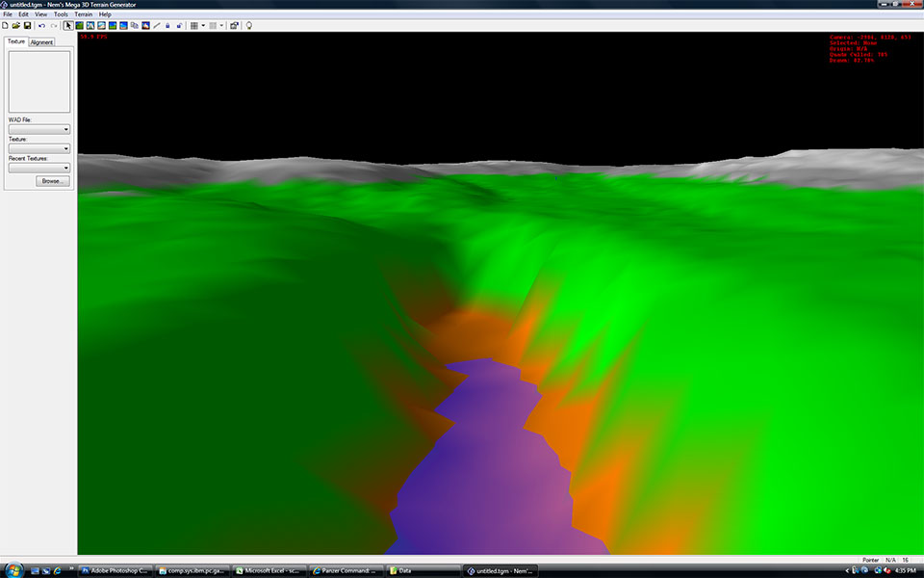Viewport: 924px width, 578px height.
Task: Click the empty texture preview box
Action: click(x=38, y=81)
